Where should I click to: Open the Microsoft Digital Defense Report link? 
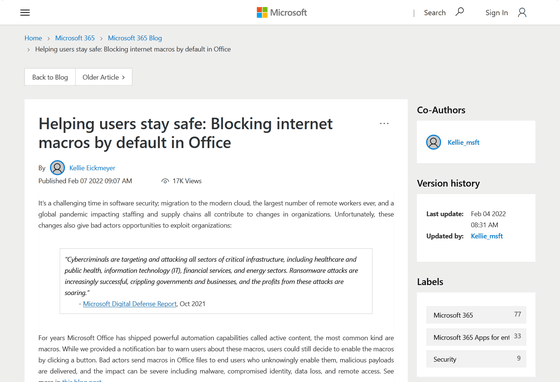coord(130,304)
